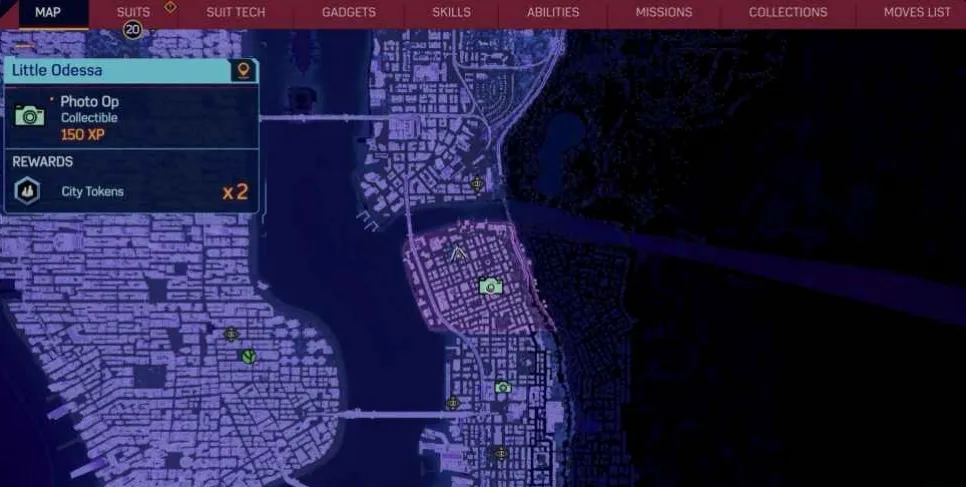Click the camera icon in the Photo Op panel
966x487 pixels.
(30, 115)
